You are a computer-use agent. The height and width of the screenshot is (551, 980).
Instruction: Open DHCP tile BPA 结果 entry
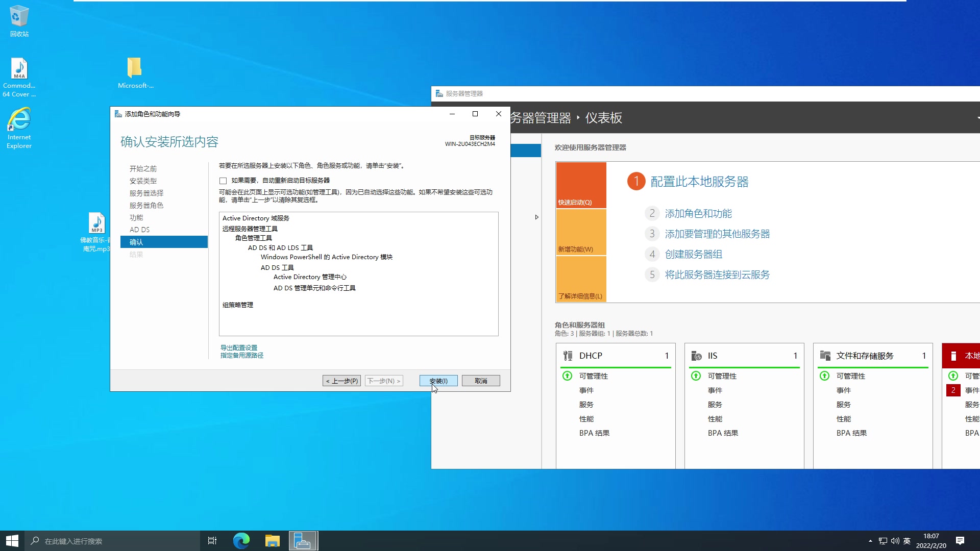click(x=594, y=433)
